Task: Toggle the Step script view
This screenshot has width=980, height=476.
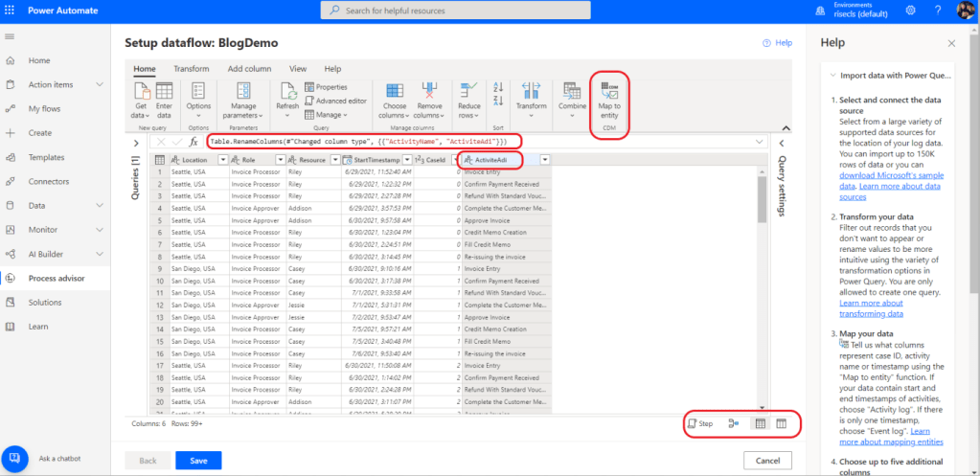Action: (x=699, y=422)
